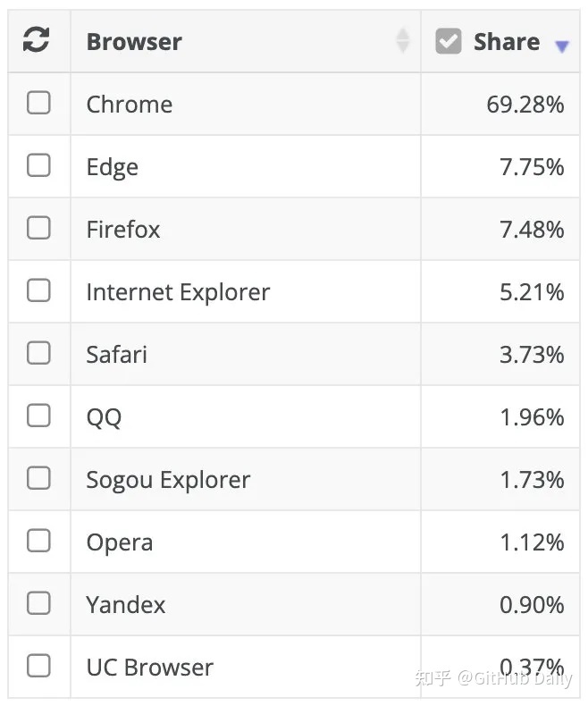The height and width of the screenshot is (706, 588).
Task: Check the UC Browser checkbox
Action: (x=38, y=666)
